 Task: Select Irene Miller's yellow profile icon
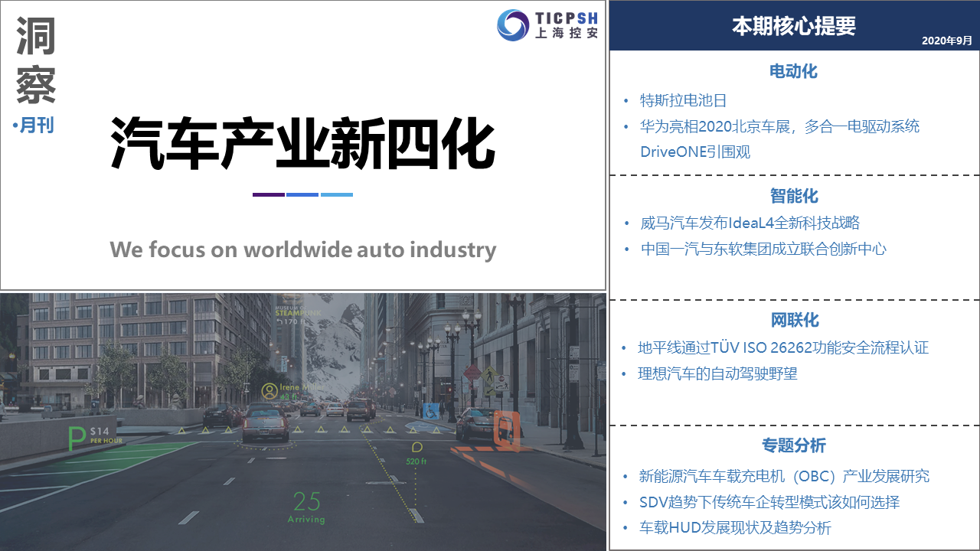pos(269,391)
